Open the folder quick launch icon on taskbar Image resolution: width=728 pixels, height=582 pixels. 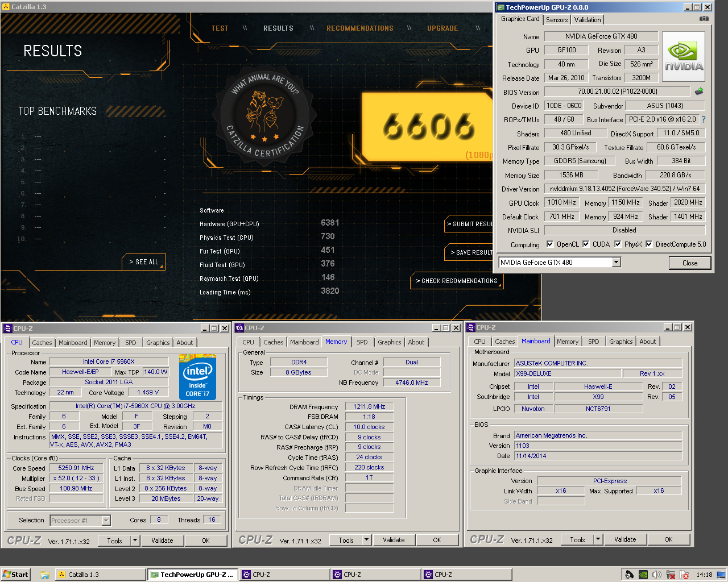44,575
